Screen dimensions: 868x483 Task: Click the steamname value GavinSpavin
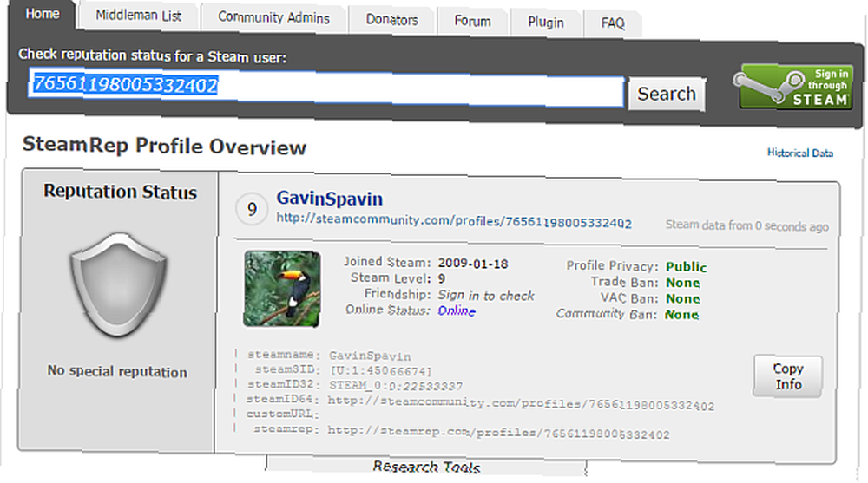pyautogui.click(x=370, y=356)
